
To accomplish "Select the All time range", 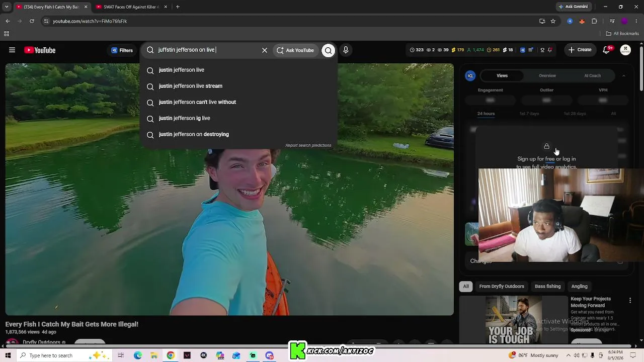I will [613, 114].
